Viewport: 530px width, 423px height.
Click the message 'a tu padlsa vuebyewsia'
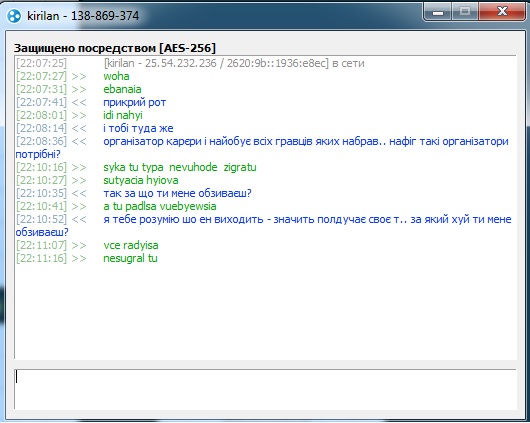[x=160, y=206]
